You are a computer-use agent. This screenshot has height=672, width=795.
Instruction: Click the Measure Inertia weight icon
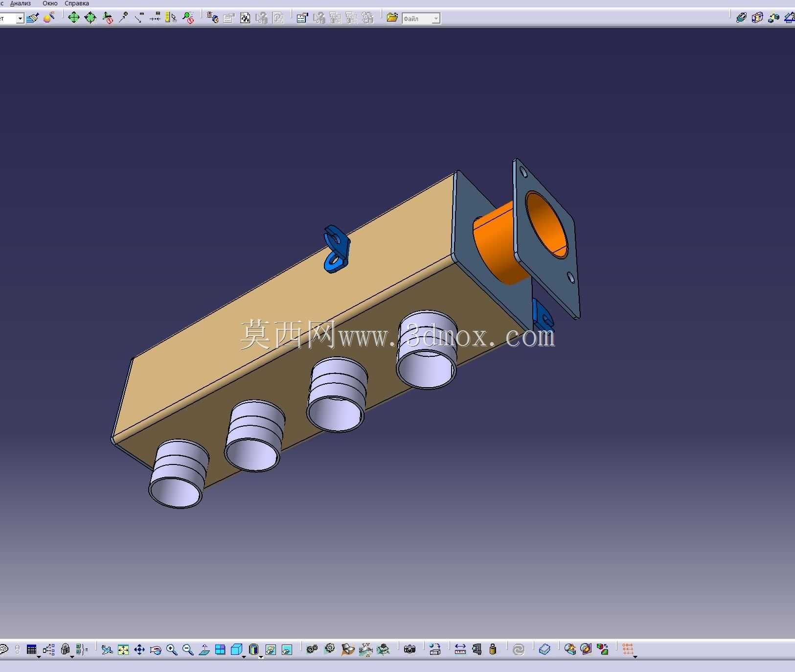tap(493, 649)
